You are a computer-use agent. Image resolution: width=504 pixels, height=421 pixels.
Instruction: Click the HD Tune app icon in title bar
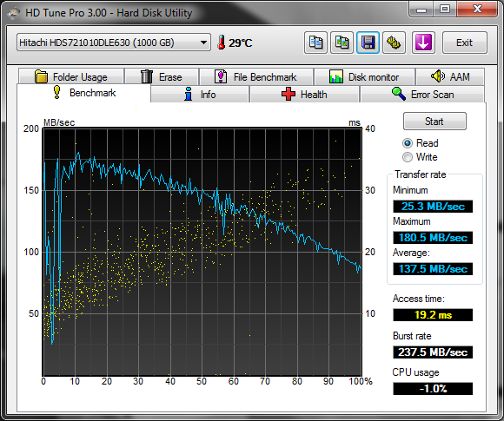tap(14, 13)
